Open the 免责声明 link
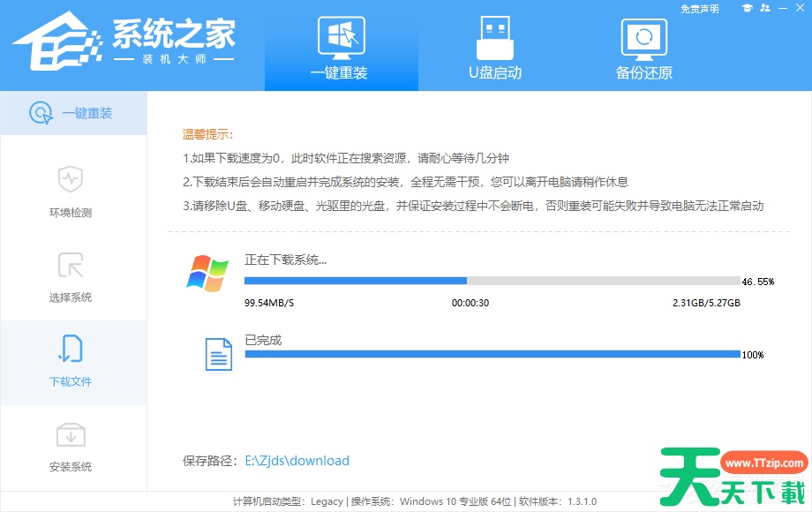The width and height of the screenshot is (812, 512). (700, 9)
